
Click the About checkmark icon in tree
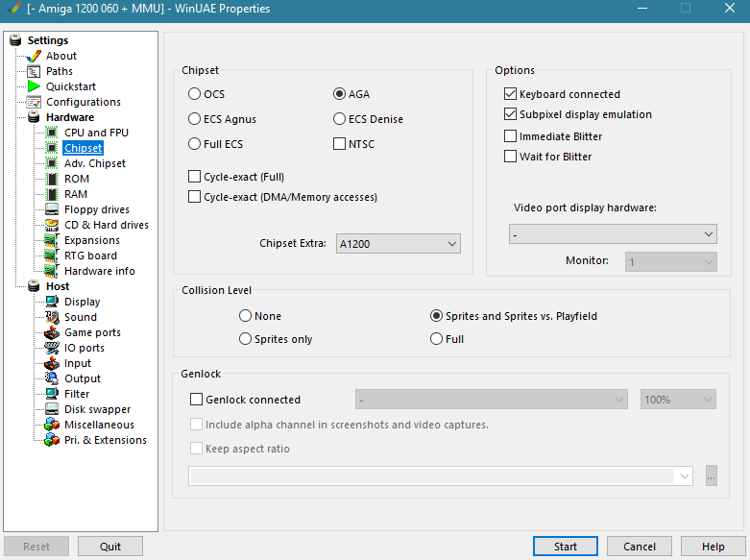34,56
